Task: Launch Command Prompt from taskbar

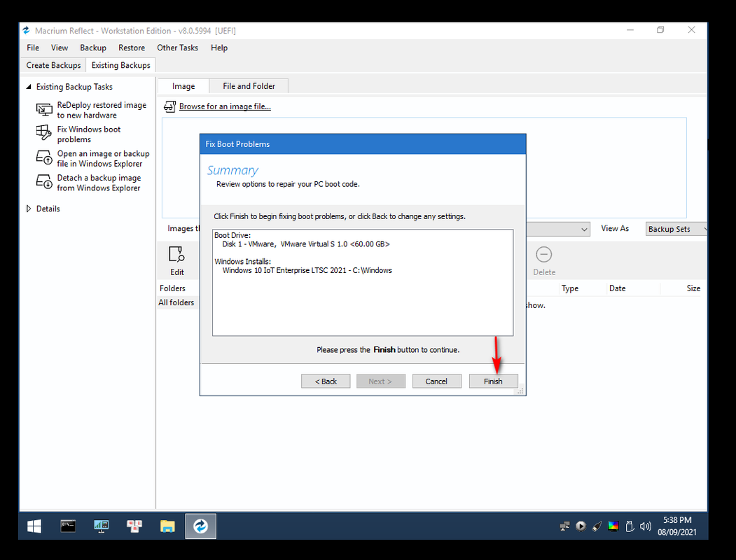Action: [68, 526]
